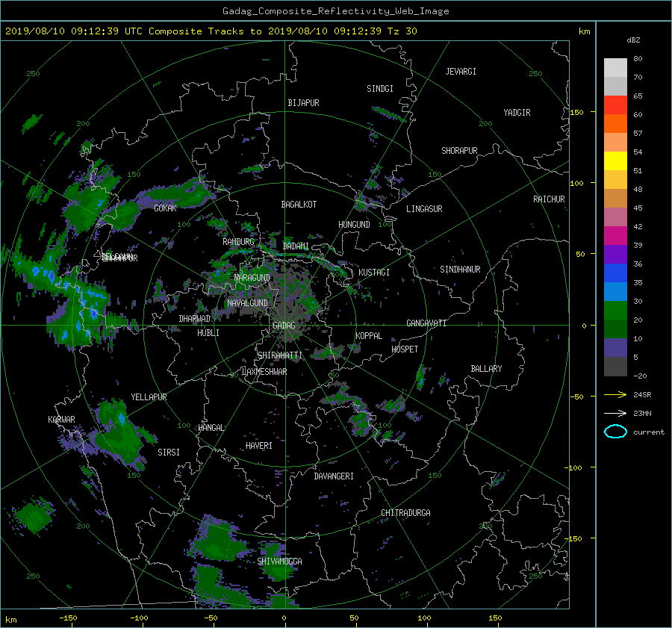Click the SHIVAMOGGA city label

279,562
